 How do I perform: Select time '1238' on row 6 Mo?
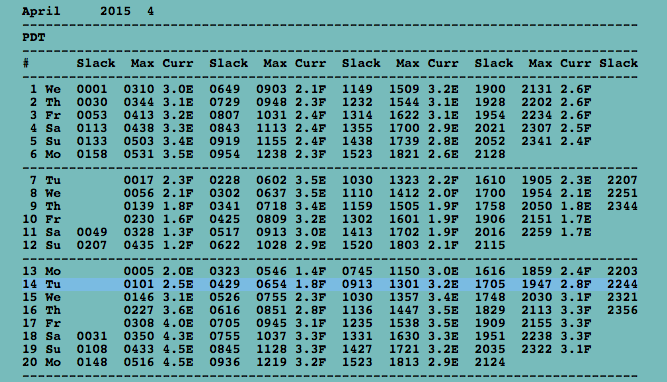click(271, 154)
